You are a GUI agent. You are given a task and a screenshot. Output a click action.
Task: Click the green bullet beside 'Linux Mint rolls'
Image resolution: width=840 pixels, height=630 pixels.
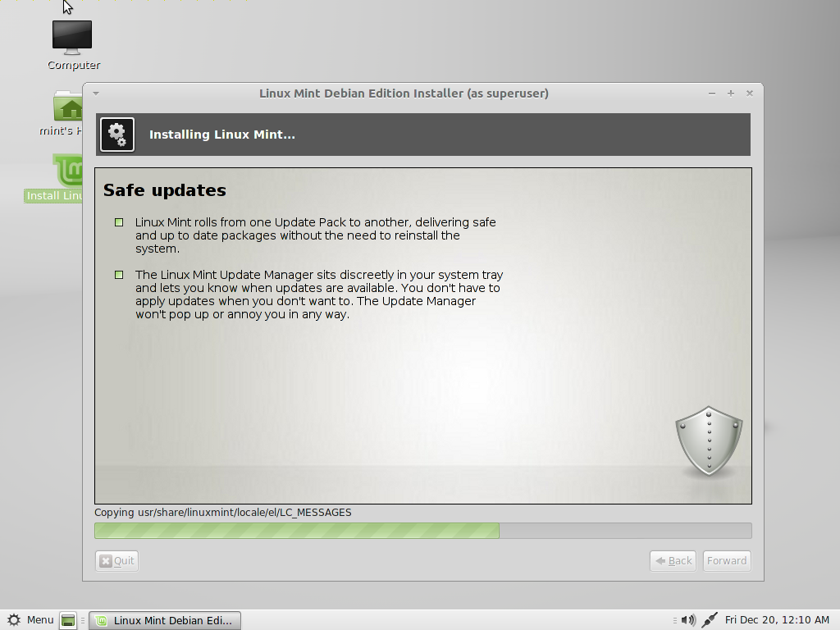[x=119, y=222]
